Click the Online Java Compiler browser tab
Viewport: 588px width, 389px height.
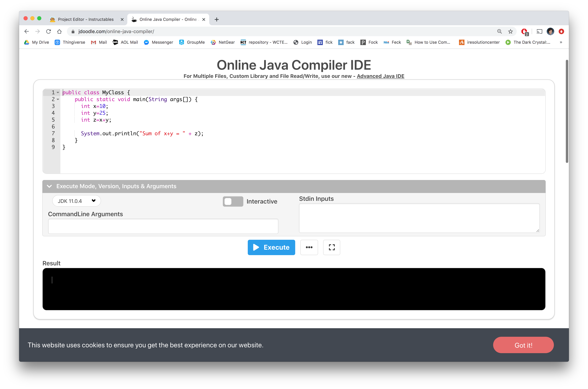(169, 19)
